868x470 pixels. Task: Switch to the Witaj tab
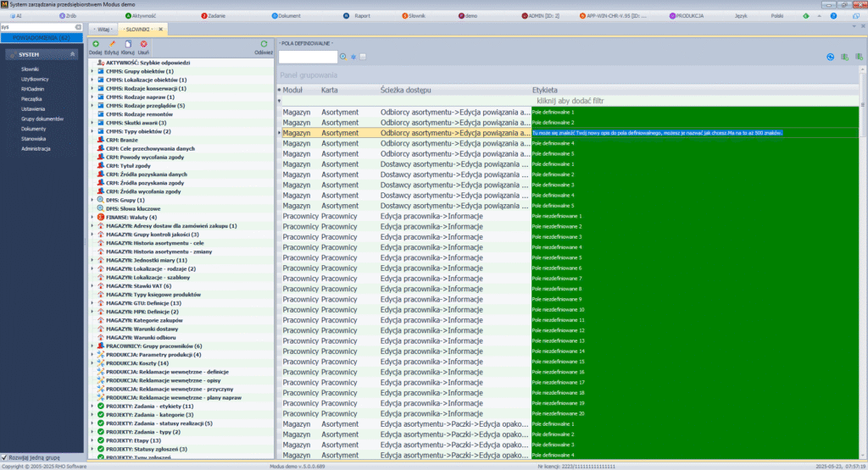point(103,30)
